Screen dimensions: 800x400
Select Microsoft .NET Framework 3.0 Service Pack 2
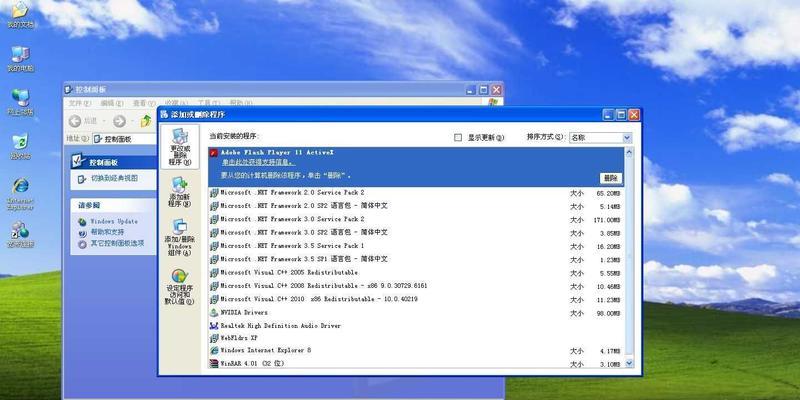[416, 219]
